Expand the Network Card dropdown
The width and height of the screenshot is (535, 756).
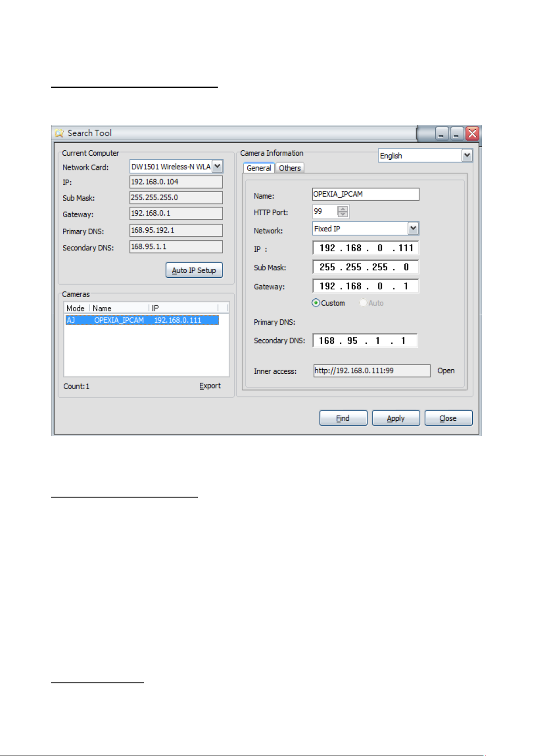pyautogui.click(x=217, y=167)
